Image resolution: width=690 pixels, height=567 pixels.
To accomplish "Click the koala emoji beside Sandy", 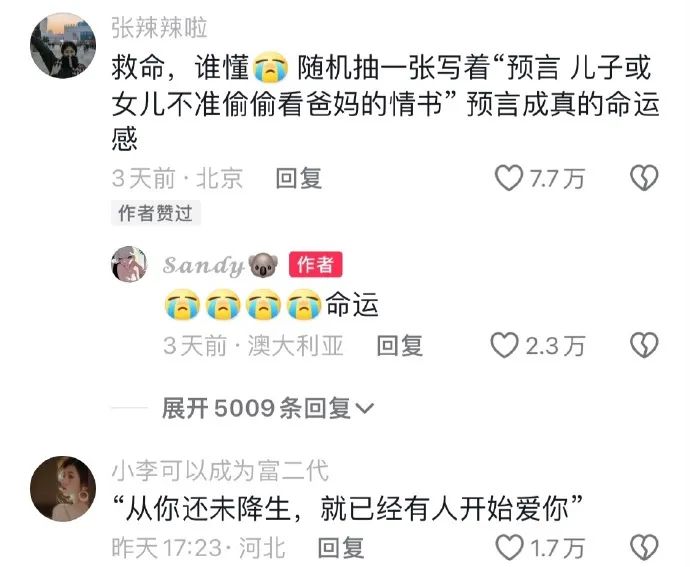I will (264, 265).
